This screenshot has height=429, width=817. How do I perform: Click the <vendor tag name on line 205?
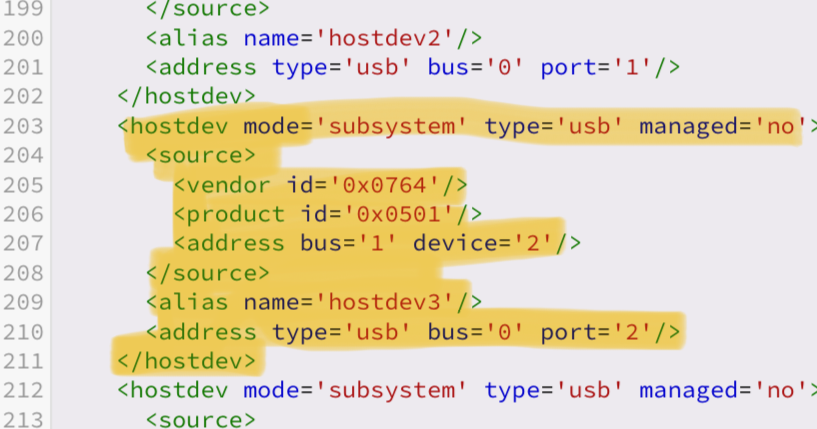tap(222, 185)
